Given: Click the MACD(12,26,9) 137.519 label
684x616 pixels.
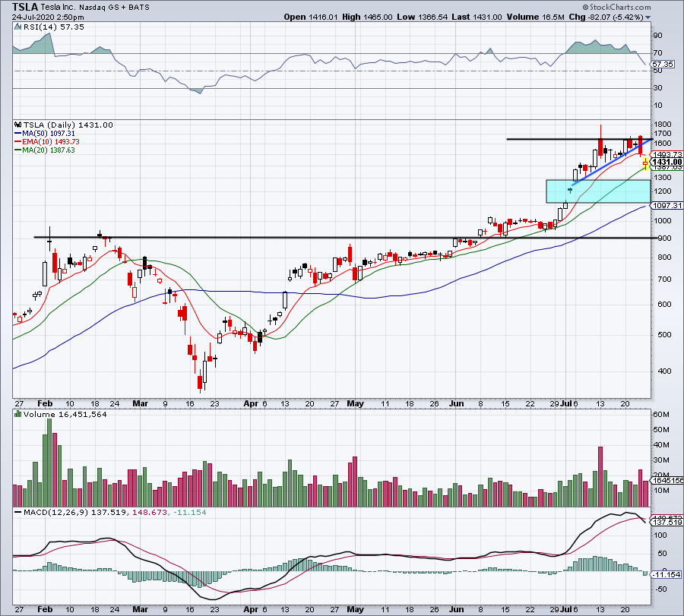Looking at the screenshot, I should [x=75, y=512].
